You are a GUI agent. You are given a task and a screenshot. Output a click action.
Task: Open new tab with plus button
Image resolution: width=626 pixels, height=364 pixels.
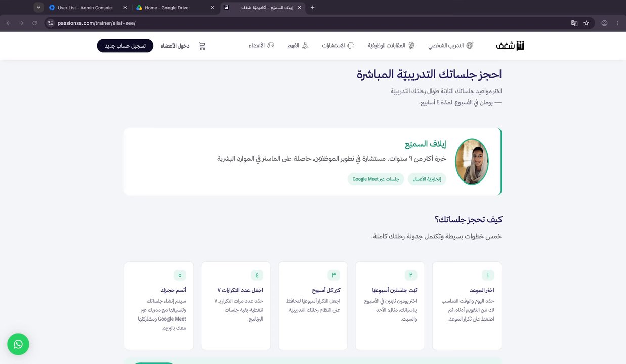312,8
